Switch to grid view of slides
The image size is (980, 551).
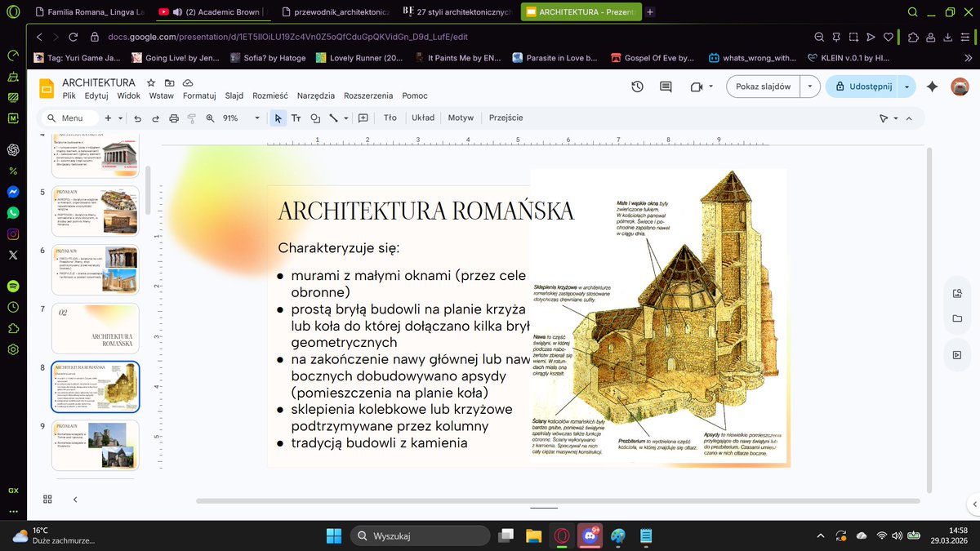47,499
